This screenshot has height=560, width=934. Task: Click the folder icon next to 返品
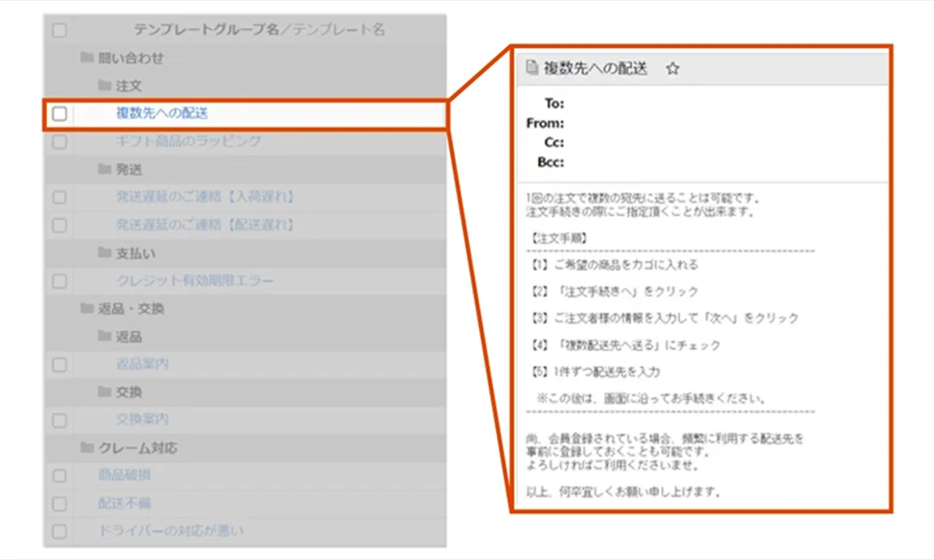105,336
